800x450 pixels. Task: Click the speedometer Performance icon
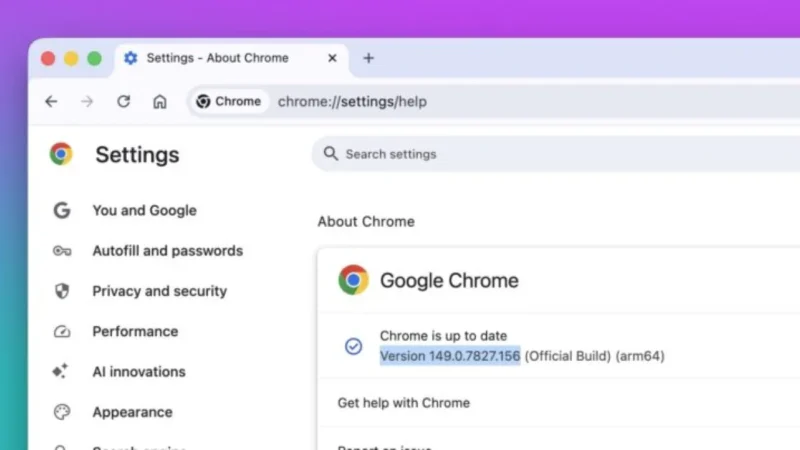coord(62,332)
